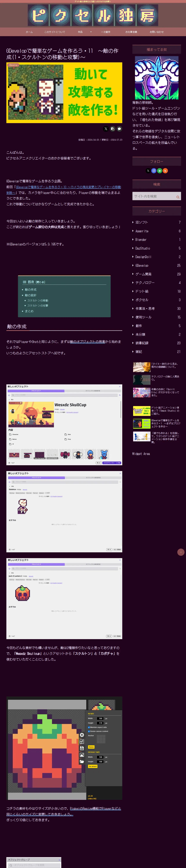The image size is (186, 868).
Task: Expand the ゲーム開発 category
Action: click(157, 274)
